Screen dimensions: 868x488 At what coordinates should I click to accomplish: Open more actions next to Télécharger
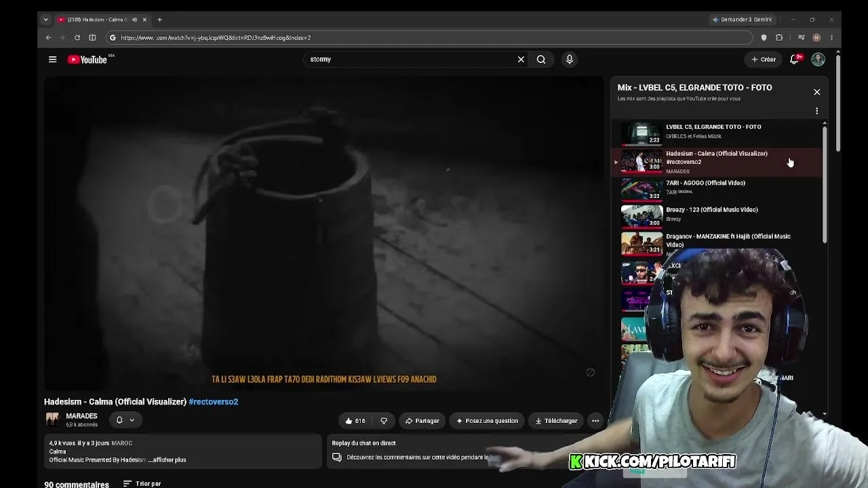[x=595, y=421]
